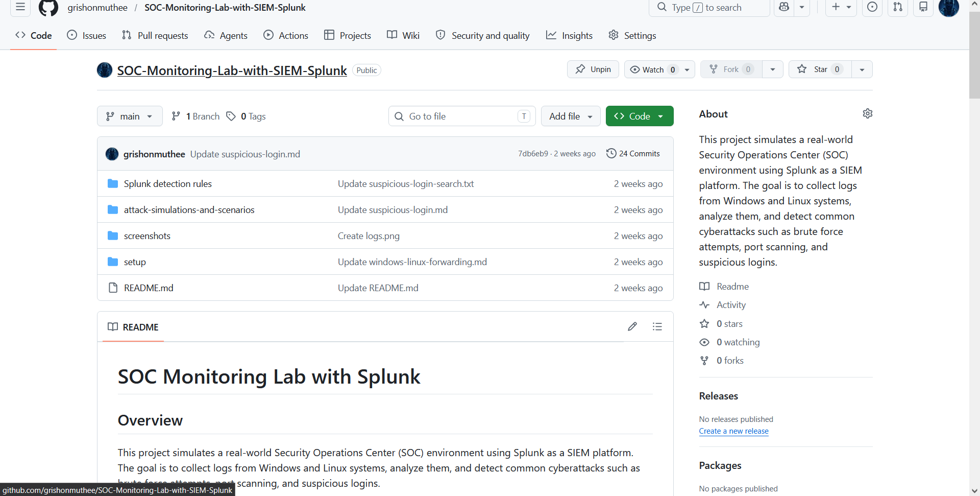Open the hamburger navigation menu
Image resolution: width=980 pixels, height=496 pixels.
point(20,7)
